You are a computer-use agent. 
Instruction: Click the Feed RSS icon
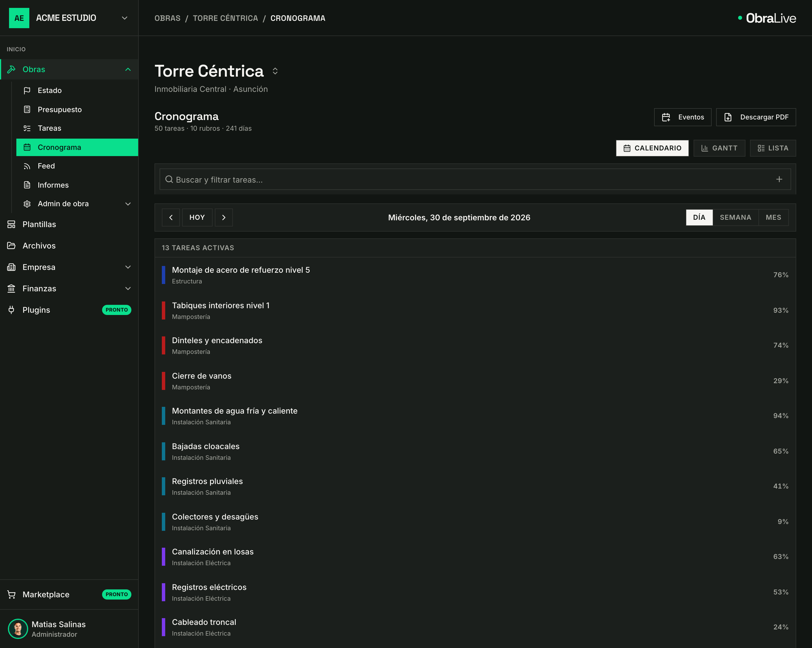click(x=27, y=166)
